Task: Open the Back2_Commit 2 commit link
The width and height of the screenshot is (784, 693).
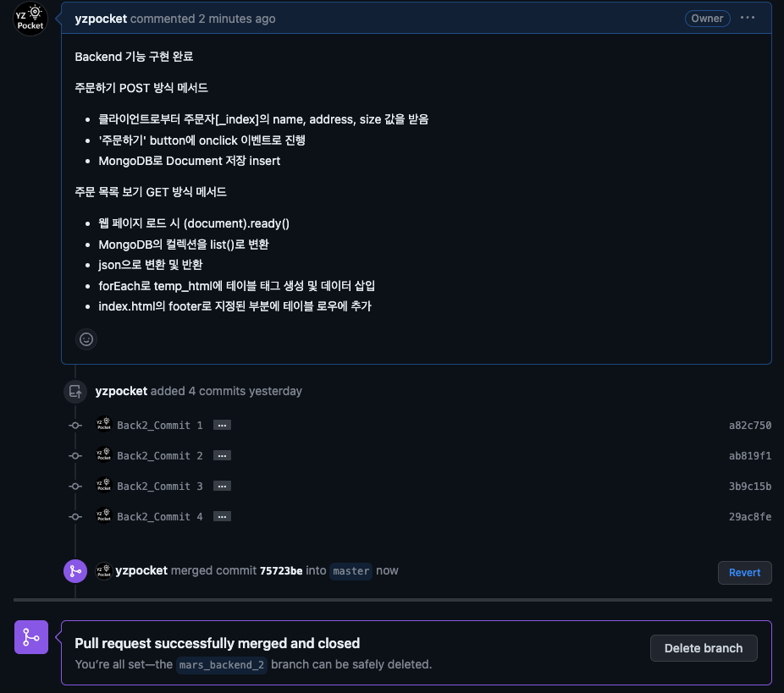Action: 160,456
